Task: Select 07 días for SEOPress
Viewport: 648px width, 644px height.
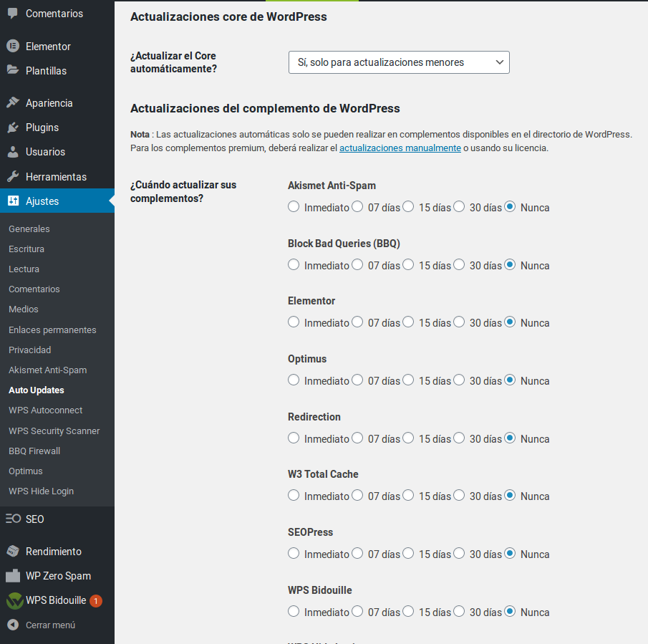Action: [x=357, y=553]
